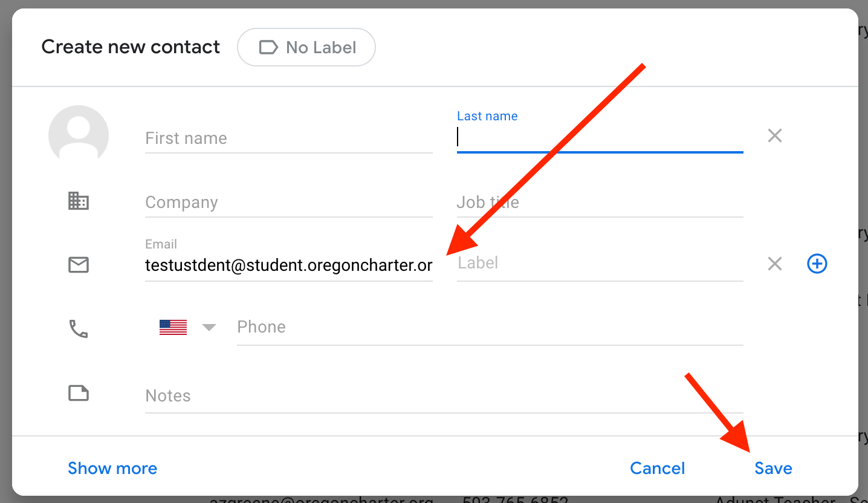Open the phone country code dropdown arrow
The width and height of the screenshot is (868, 503).
click(209, 328)
